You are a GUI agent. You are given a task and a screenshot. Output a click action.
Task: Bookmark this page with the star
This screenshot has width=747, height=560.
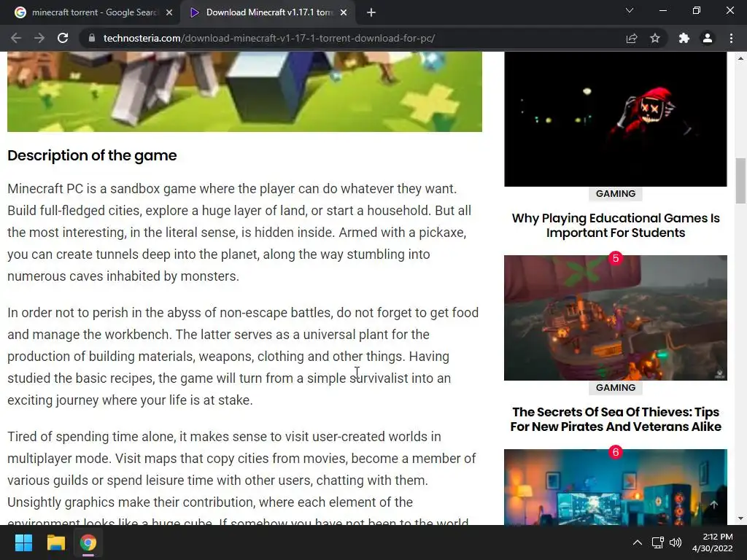click(655, 38)
